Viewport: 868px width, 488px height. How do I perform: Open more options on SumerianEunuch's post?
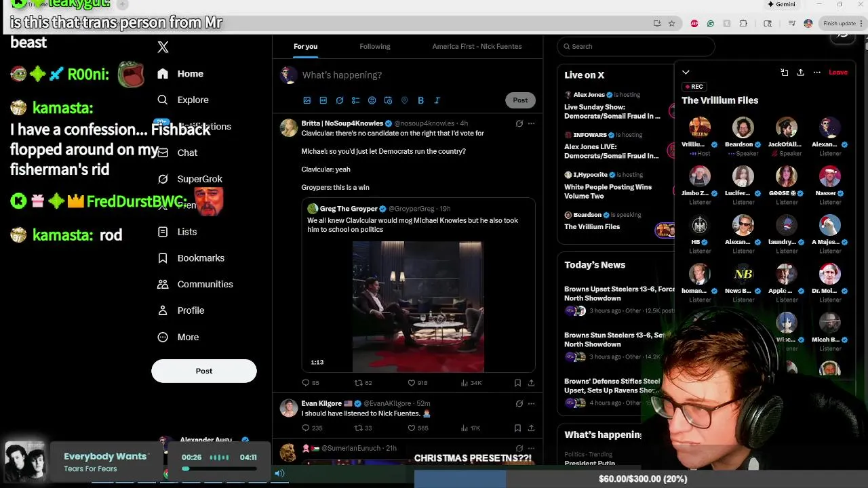(531, 448)
